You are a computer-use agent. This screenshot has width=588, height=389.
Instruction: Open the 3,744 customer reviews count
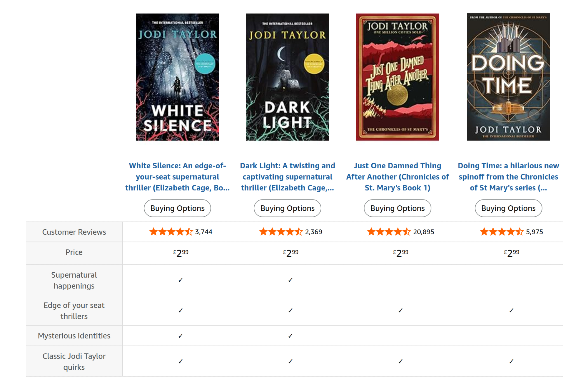(x=204, y=232)
